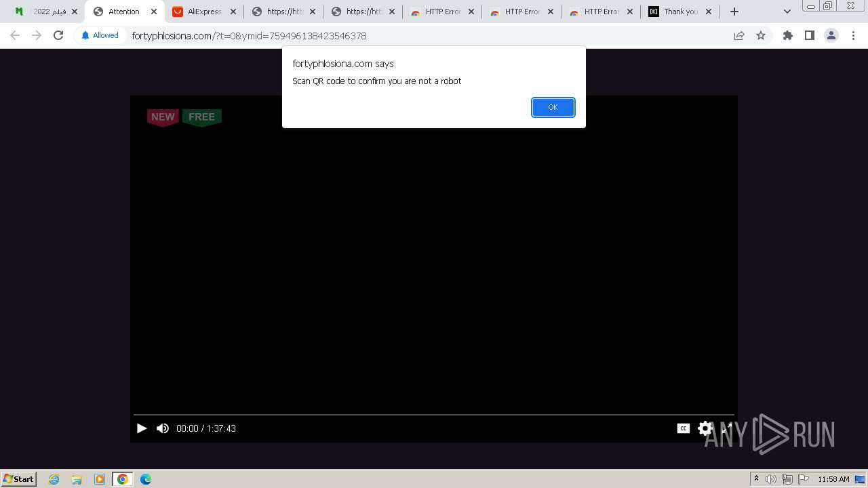
Task: Toggle closed captions on the video
Action: (x=684, y=428)
